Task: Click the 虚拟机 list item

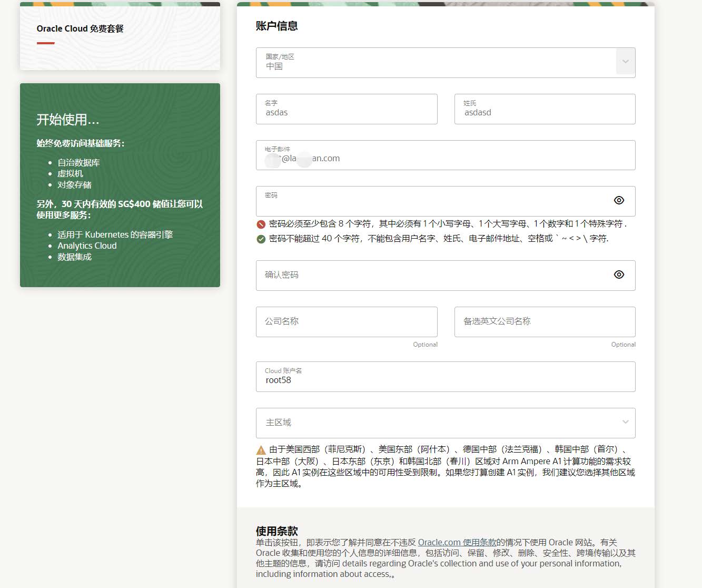Action: click(x=70, y=174)
